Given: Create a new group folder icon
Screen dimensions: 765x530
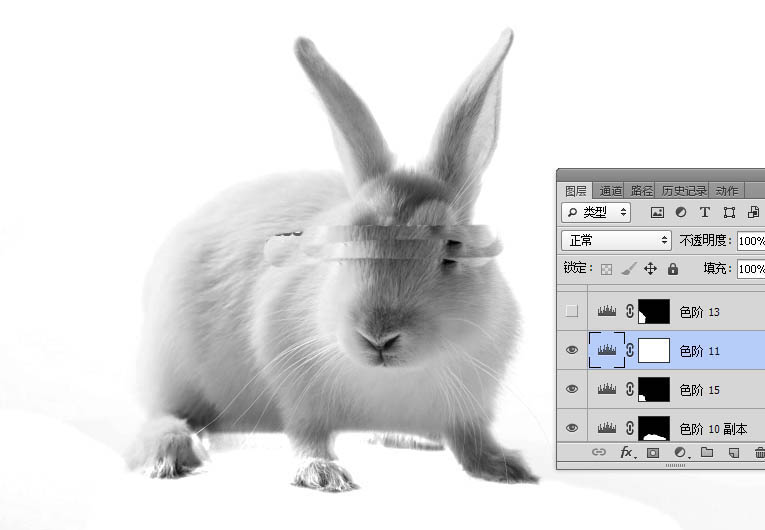Looking at the screenshot, I should [x=707, y=452].
